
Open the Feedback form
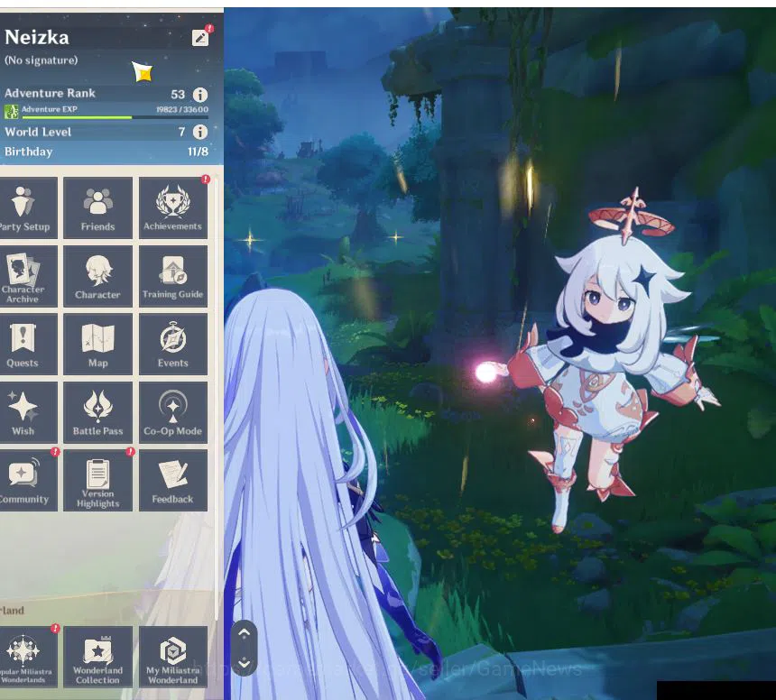(x=173, y=481)
